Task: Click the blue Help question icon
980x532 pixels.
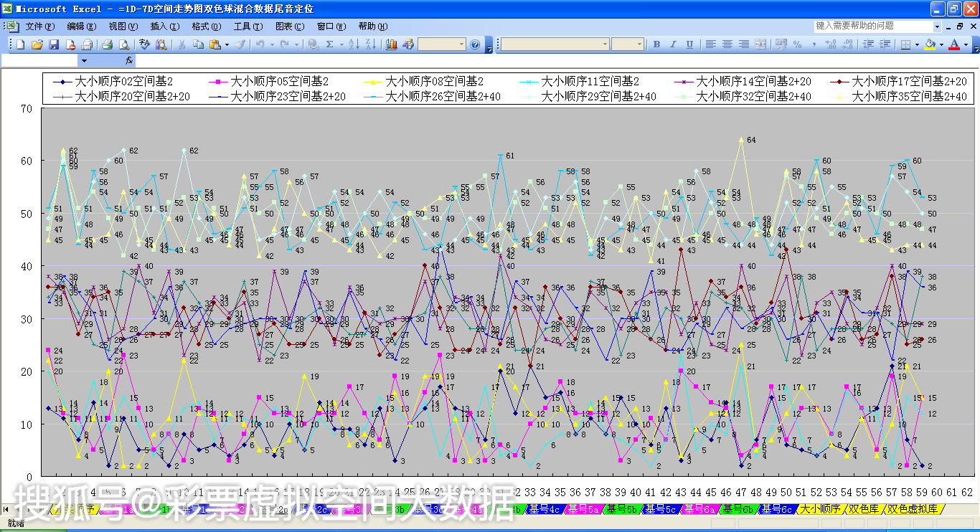Action: click(x=475, y=44)
